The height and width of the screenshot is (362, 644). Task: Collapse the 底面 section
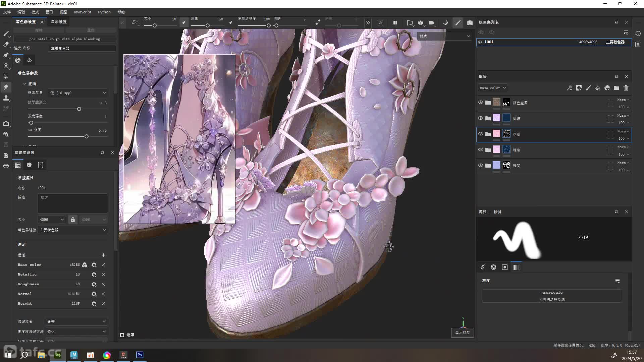(25, 84)
